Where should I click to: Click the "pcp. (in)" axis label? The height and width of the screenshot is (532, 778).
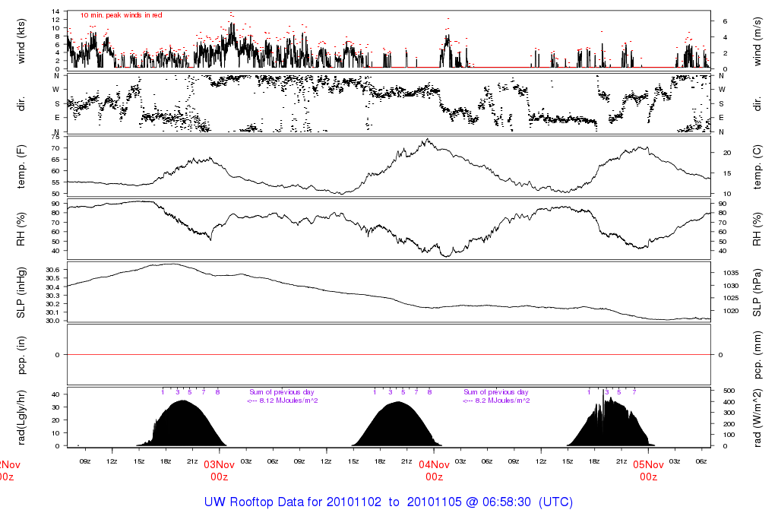pyautogui.click(x=21, y=355)
